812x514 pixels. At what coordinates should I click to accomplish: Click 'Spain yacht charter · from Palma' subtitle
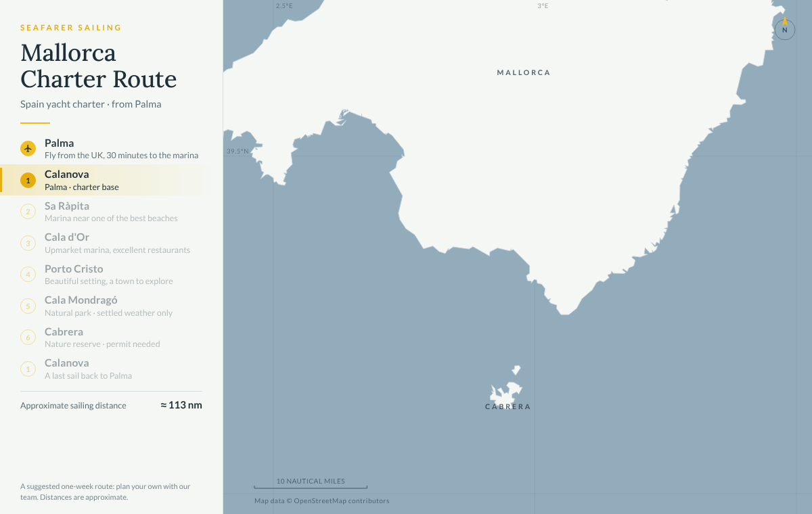click(x=91, y=104)
